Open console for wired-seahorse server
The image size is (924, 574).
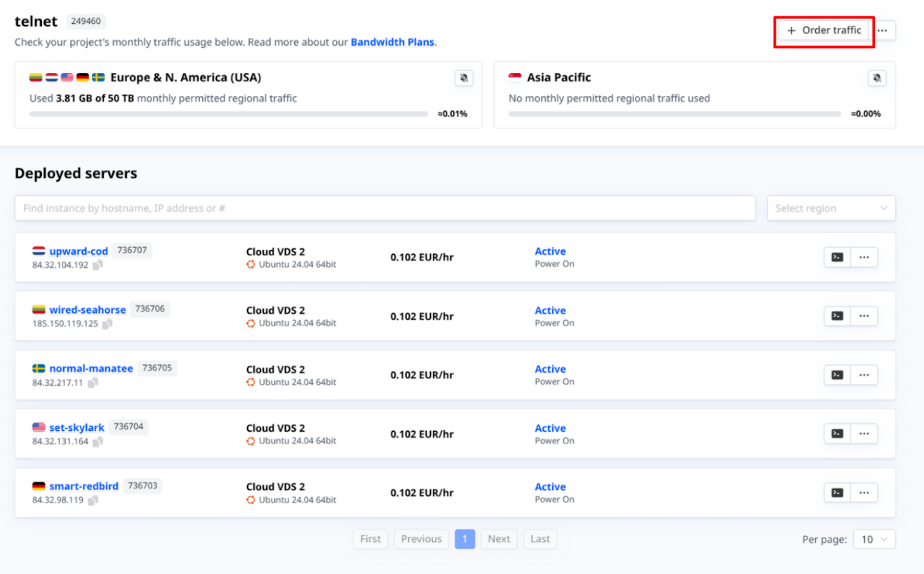(x=837, y=316)
